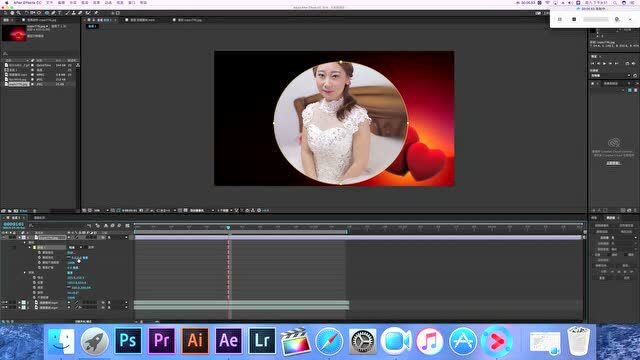This screenshot has height=360, width=640.
Task: Click the yellow Mask 1 color swatch
Action: pyautogui.click(x=34, y=247)
